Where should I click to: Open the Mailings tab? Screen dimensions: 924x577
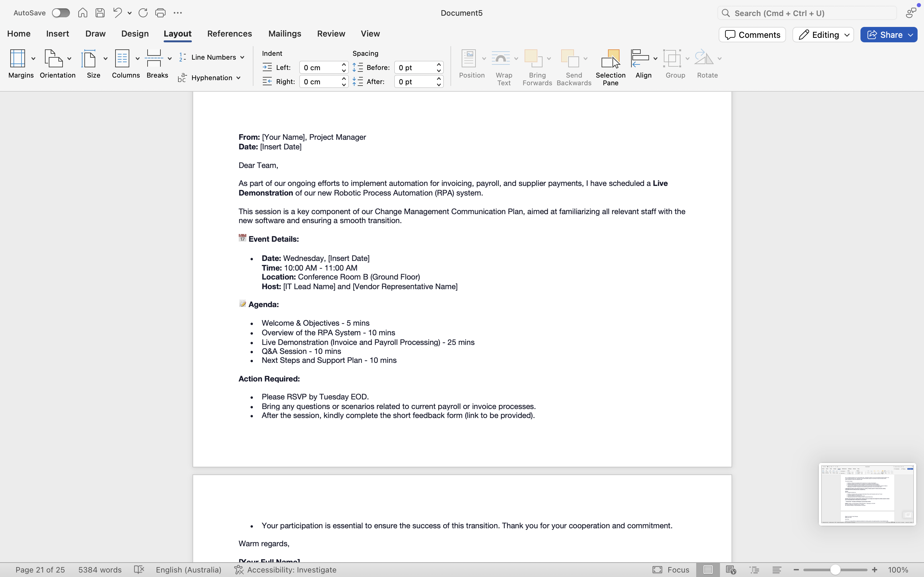click(285, 34)
